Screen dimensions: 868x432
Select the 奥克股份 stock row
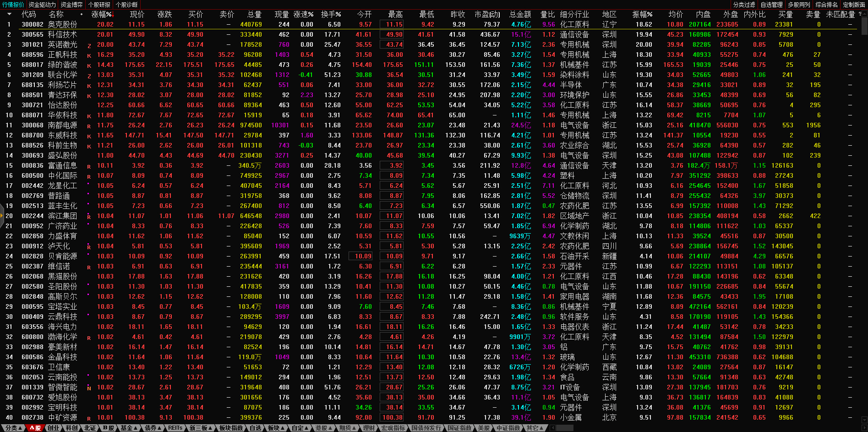[x=63, y=24]
